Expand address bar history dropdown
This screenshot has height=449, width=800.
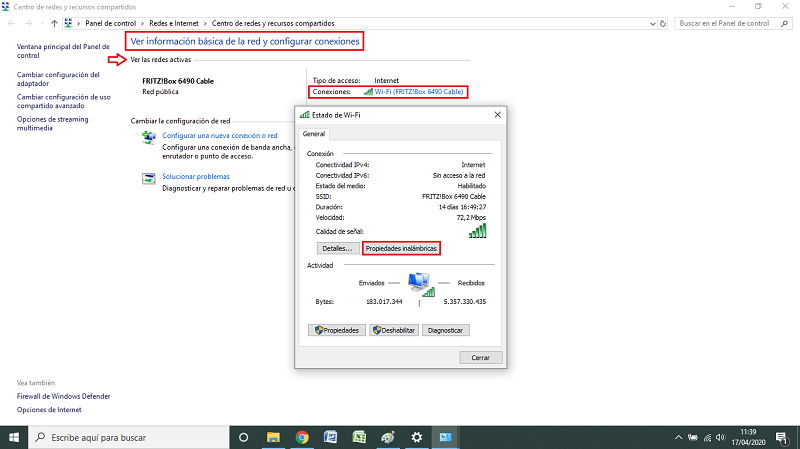pyautogui.click(x=653, y=24)
